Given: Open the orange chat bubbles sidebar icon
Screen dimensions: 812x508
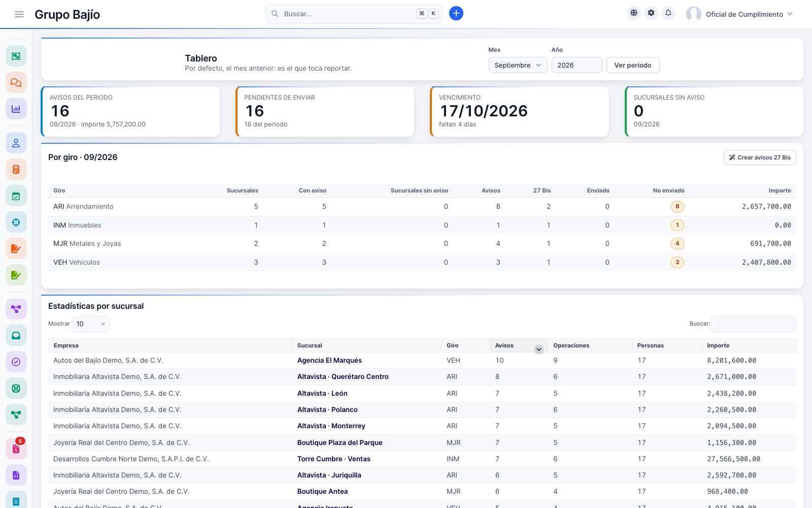Looking at the screenshot, I should point(16,82).
